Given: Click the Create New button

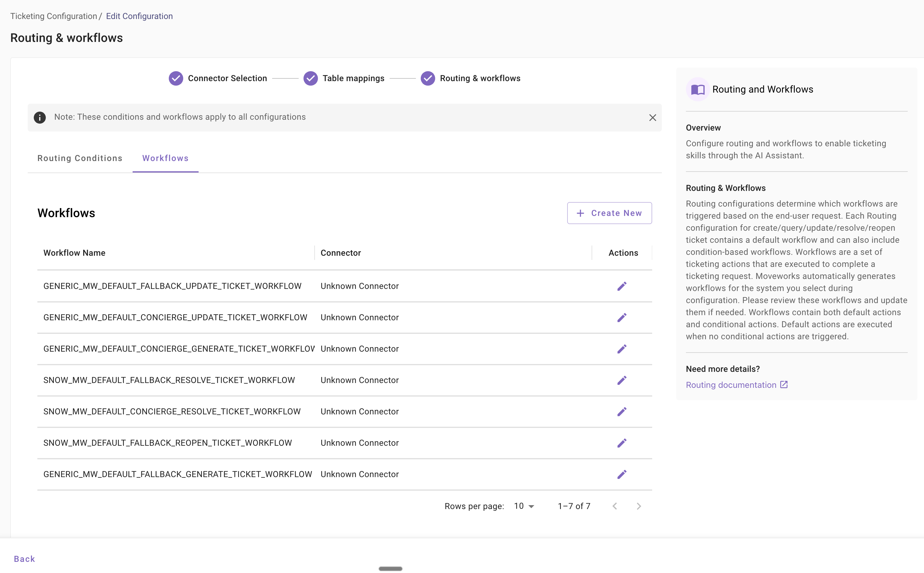Looking at the screenshot, I should pos(609,213).
